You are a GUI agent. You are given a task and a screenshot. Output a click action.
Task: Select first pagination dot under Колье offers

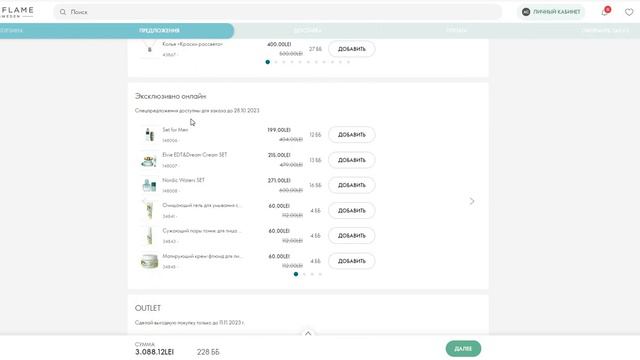tap(268, 62)
